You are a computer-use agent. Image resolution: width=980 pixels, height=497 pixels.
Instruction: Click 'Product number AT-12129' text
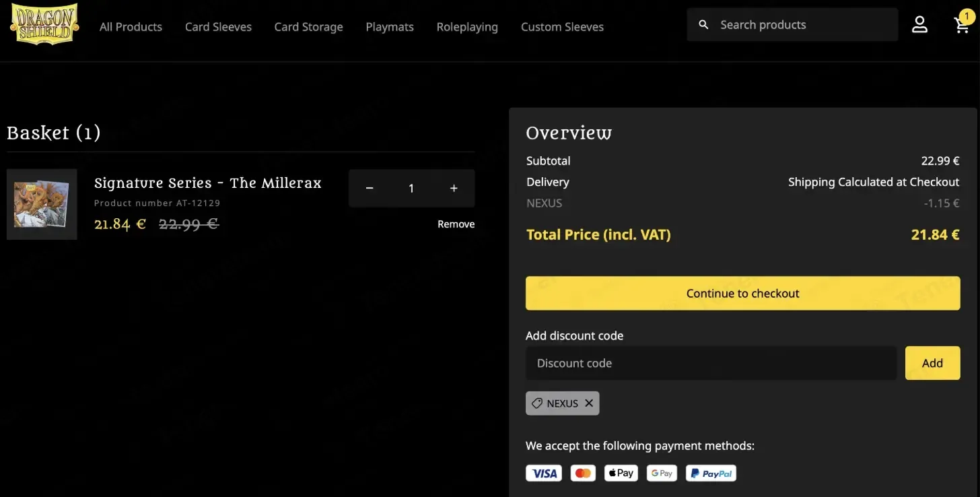click(x=157, y=203)
